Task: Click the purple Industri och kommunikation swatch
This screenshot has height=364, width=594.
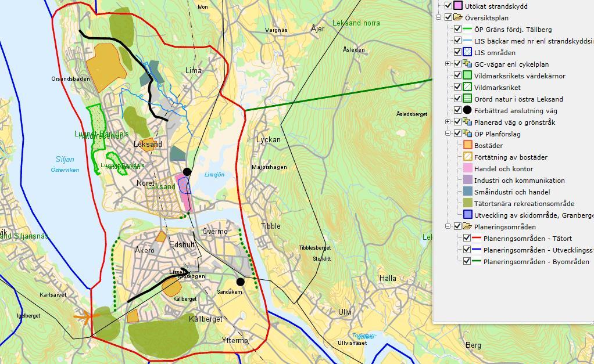Action: coord(467,180)
